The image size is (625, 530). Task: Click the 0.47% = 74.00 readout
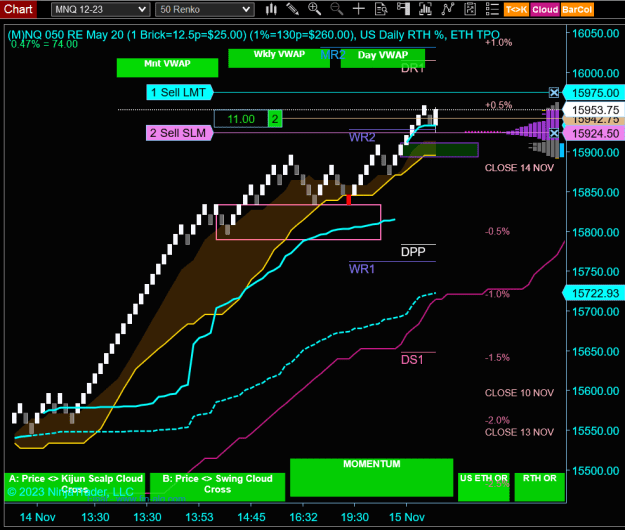[x=44, y=44]
